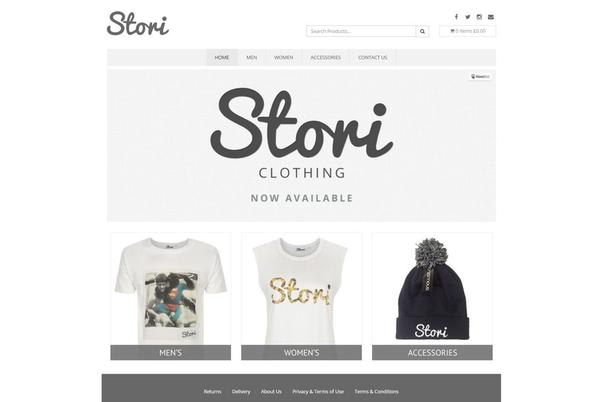Follow the Returns footer link
Image resolution: width=600 pixels, height=402 pixels.
coord(212,392)
